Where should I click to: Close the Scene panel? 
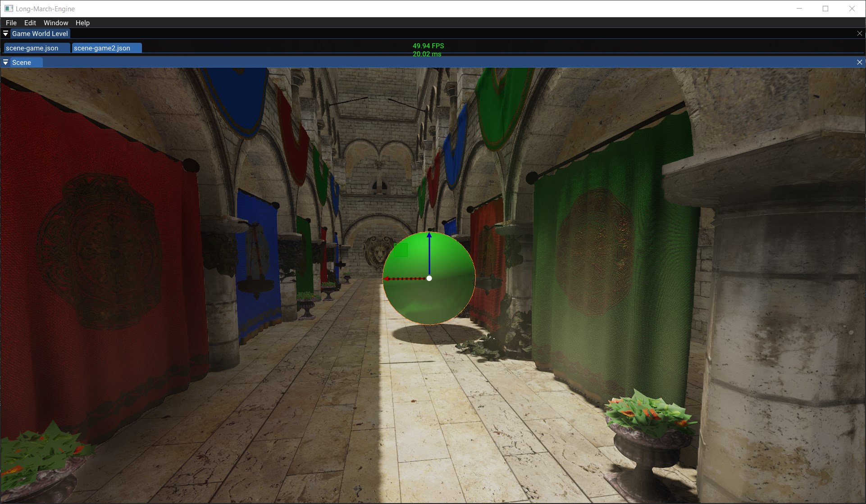859,62
